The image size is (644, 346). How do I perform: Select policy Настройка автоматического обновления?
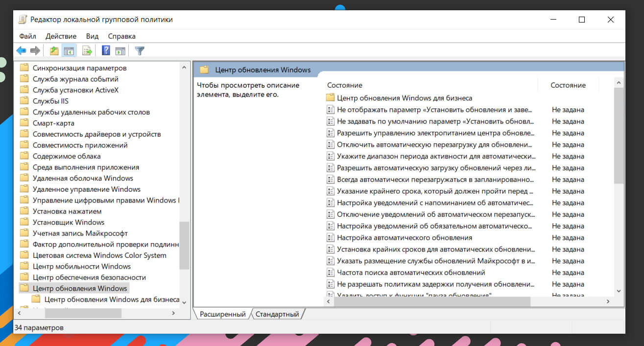(x=405, y=237)
